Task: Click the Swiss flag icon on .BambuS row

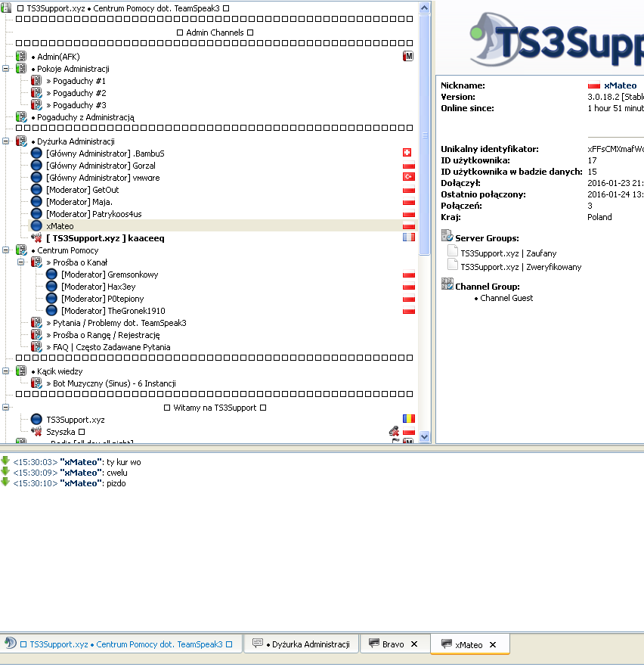Action: 407,152
